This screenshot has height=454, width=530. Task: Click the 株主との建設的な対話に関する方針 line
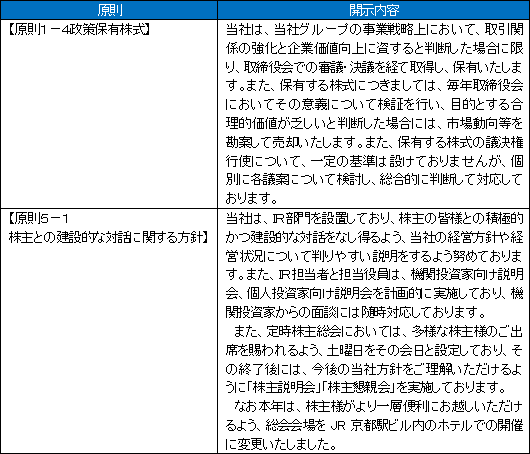click(108, 237)
